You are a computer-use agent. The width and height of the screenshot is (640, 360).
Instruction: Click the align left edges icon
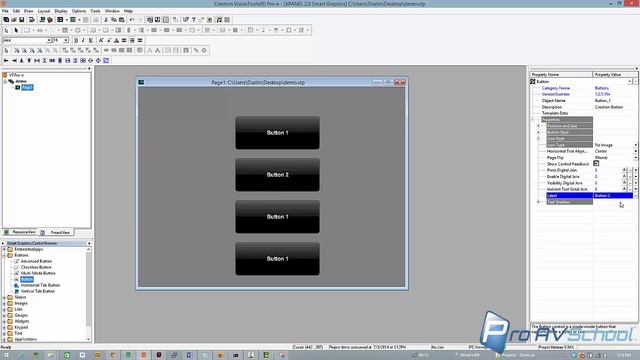click(x=6, y=60)
